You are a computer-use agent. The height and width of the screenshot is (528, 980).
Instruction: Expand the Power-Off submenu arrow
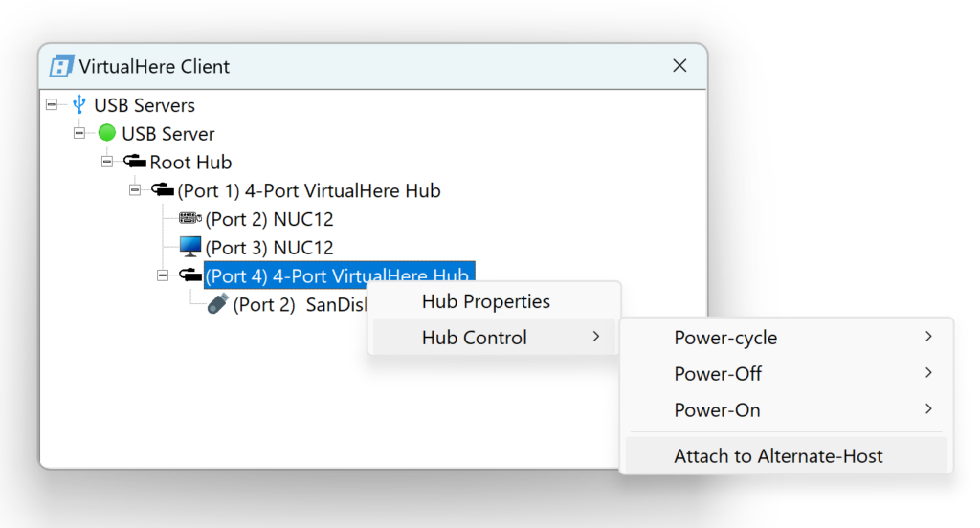(x=928, y=373)
